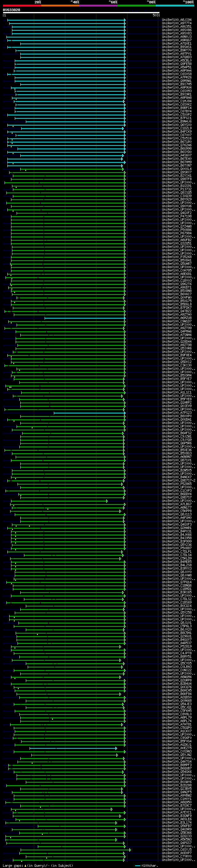Select hit UniRef100_B1GS91
The width and height of the screenshot is (197, 868).
pos(177,186)
